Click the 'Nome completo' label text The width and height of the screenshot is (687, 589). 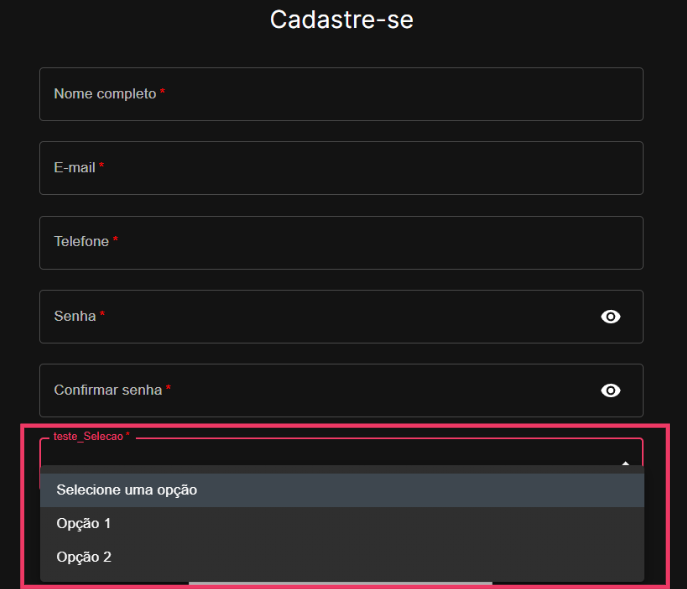pos(105,94)
